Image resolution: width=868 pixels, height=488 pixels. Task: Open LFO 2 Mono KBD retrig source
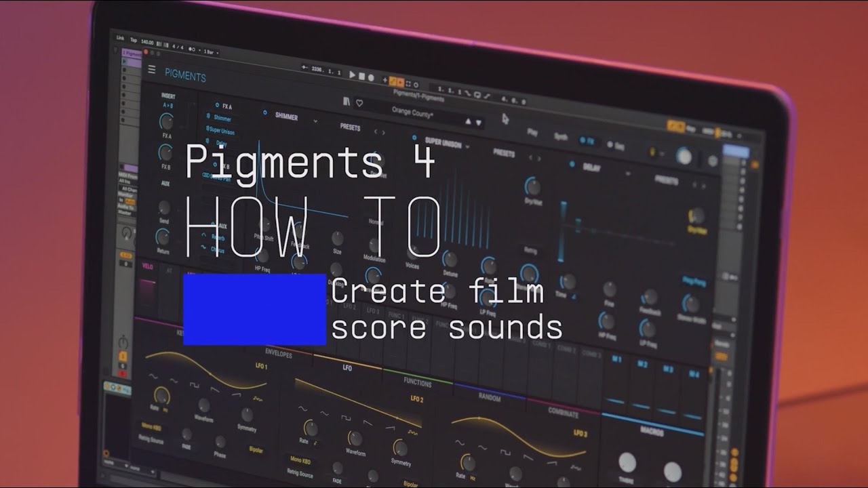click(x=300, y=460)
